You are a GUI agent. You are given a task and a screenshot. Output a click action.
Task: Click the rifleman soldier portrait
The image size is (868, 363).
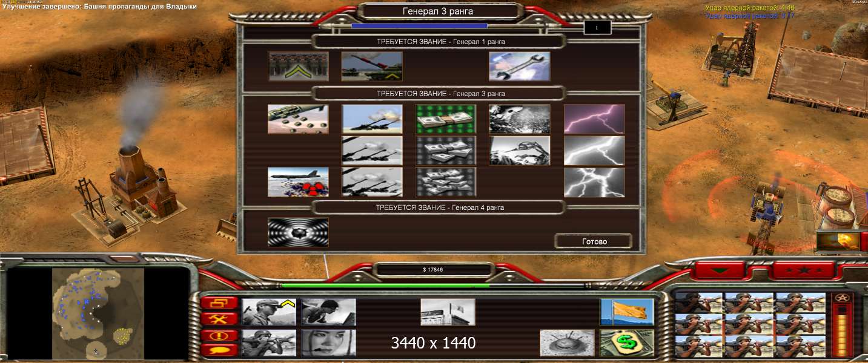[x=269, y=342]
